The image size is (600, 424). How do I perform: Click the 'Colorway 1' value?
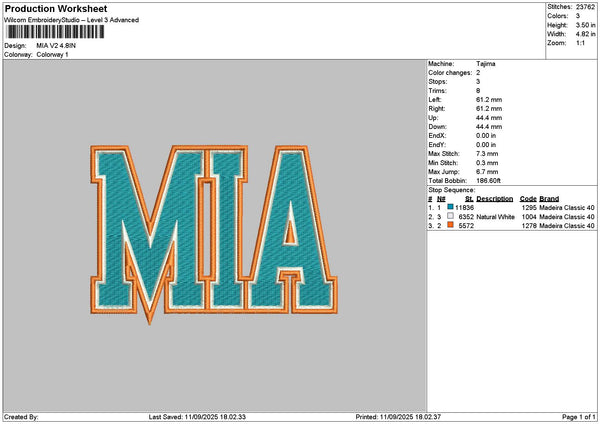point(52,55)
